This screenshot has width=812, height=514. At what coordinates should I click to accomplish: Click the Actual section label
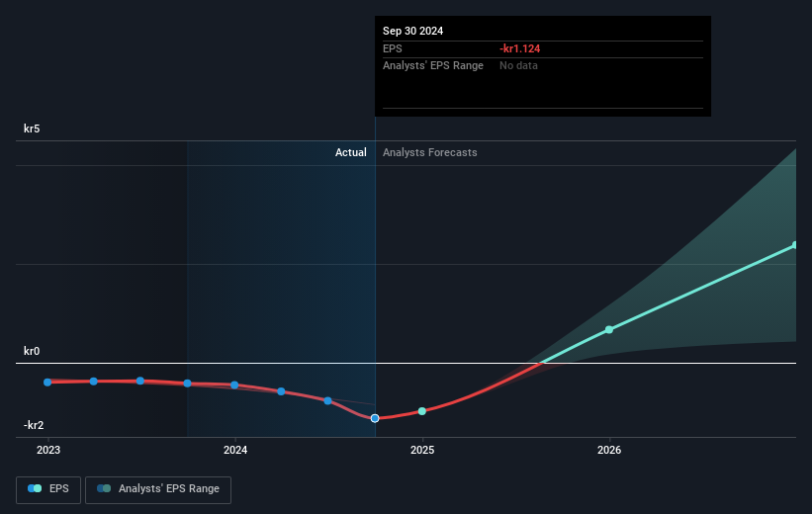pyautogui.click(x=350, y=152)
